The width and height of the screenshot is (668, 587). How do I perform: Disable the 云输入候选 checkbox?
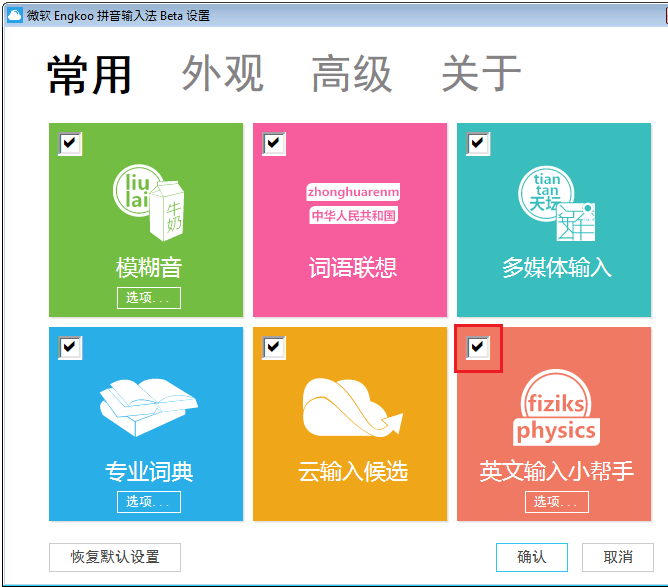[x=274, y=348]
